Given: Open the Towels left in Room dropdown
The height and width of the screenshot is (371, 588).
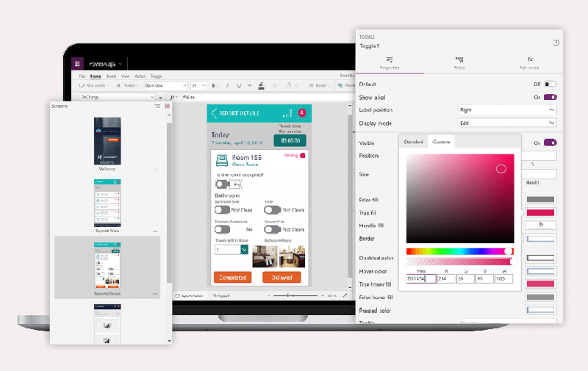Looking at the screenshot, I should click(x=232, y=250).
